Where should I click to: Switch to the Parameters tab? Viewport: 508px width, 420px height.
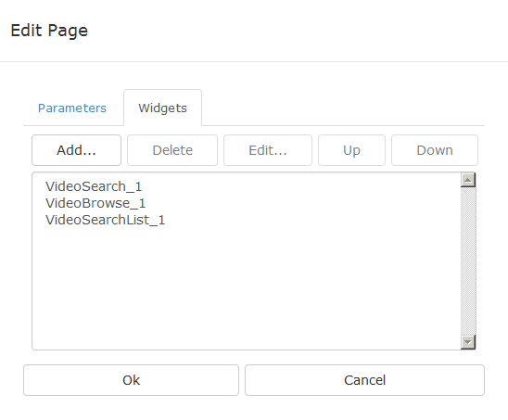pyautogui.click(x=72, y=108)
